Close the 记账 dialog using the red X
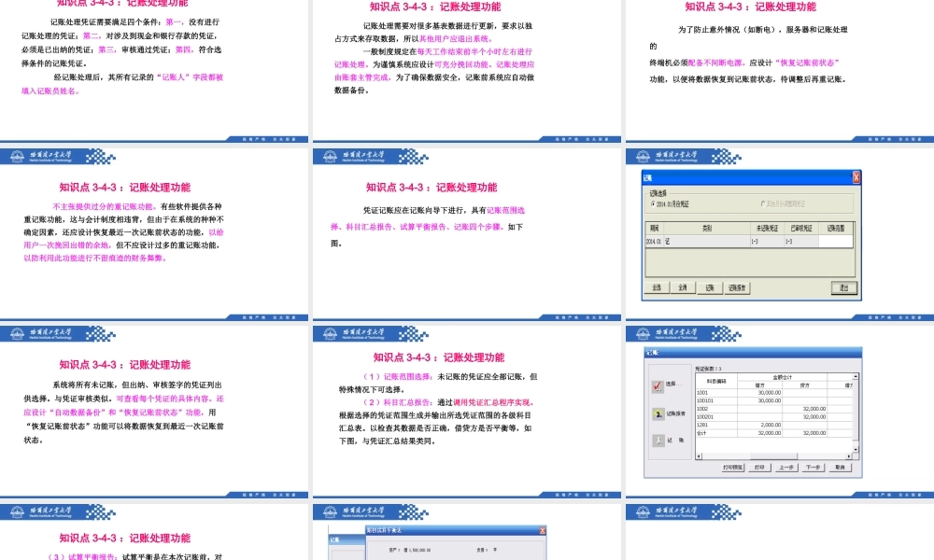The width and height of the screenshot is (934, 560). [x=856, y=176]
